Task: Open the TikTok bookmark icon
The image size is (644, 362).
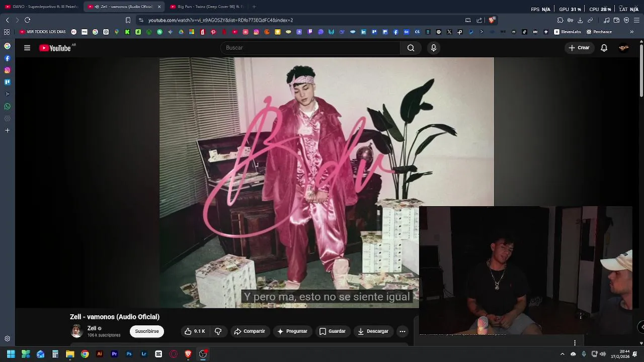Action: pos(524,32)
